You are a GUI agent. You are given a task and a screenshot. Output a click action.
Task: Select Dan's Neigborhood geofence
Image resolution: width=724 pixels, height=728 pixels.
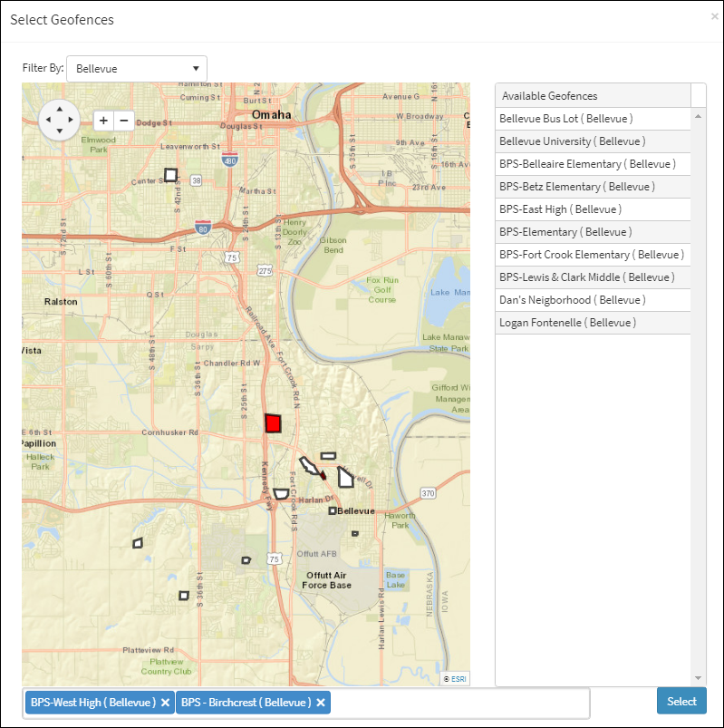593,300
